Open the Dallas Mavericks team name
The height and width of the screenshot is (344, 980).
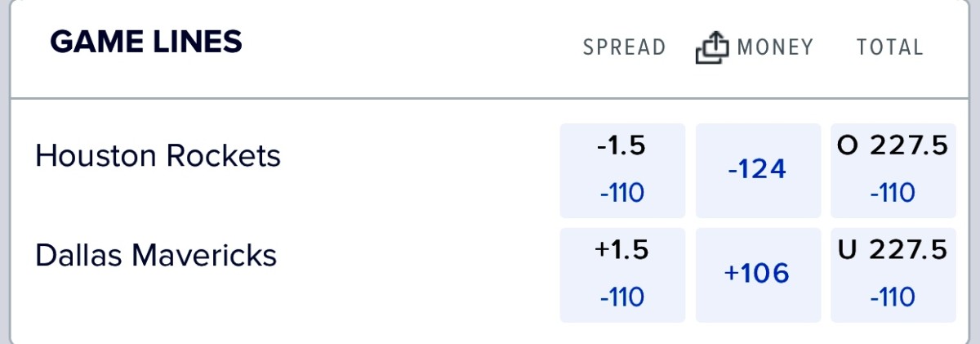pos(156,256)
